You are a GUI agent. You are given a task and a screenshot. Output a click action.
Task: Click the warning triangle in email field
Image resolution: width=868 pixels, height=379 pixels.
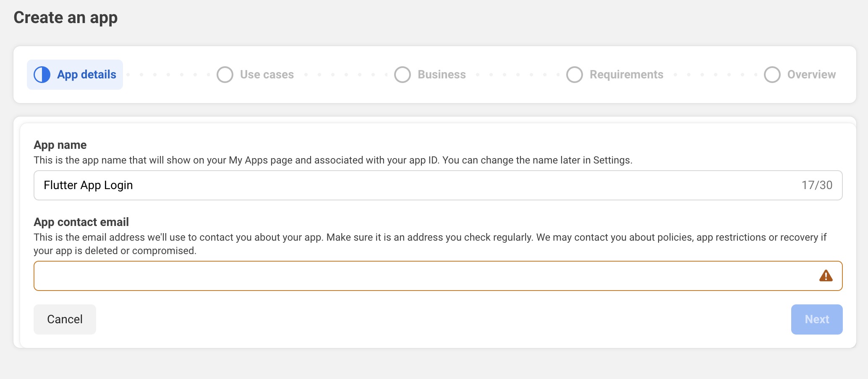pos(826,276)
